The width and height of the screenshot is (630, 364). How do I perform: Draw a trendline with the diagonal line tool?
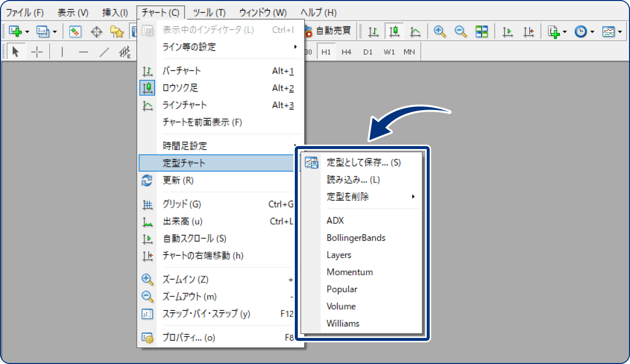[x=104, y=52]
